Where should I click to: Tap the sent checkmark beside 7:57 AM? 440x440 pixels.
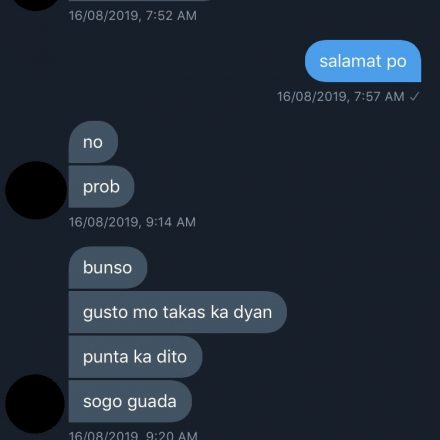pyautogui.click(x=414, y=97)
